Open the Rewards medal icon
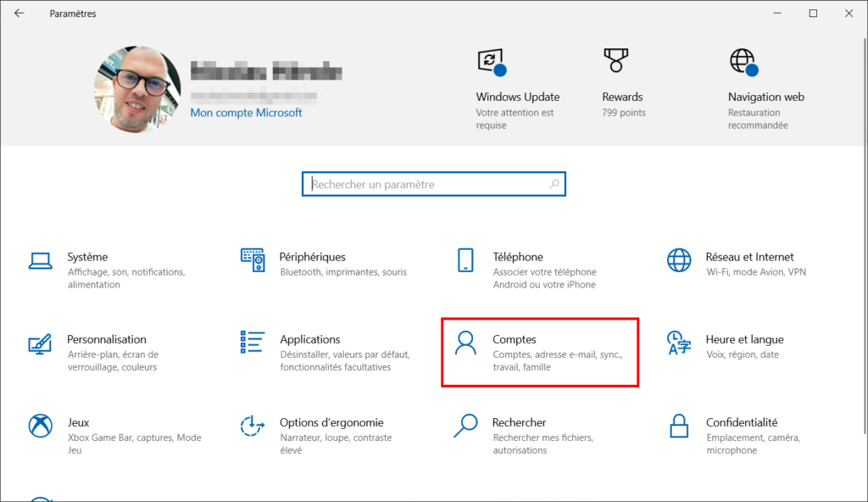The image size is (868, 502). (x=615, y=60)
